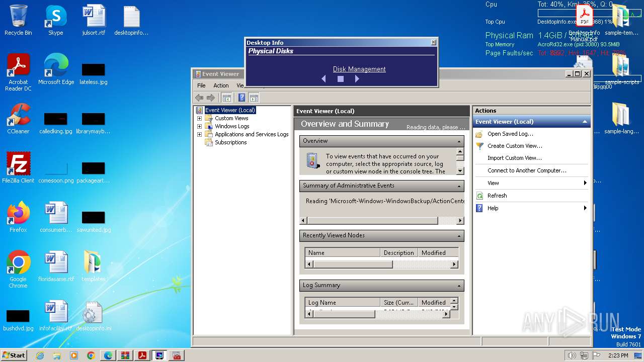
Task: Collapse the Event Viewer (Local) actions group
Action: 585,122
